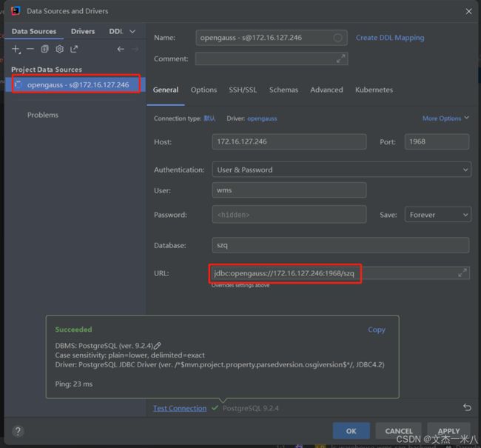Switch to DDL Mappings tab

pos(115,31)
